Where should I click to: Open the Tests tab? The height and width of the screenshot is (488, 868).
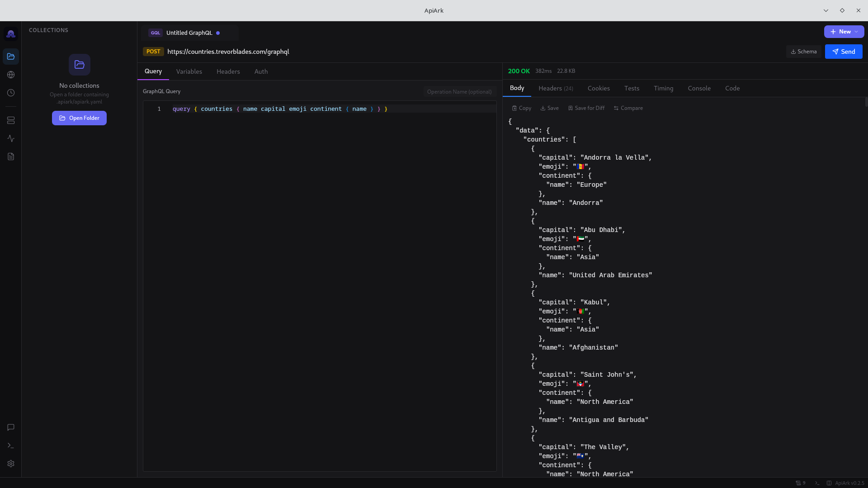click(632, 88)
